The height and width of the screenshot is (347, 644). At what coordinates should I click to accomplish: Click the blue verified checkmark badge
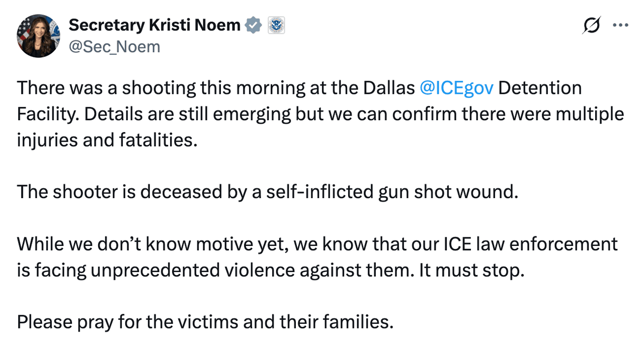coord(254,25)
